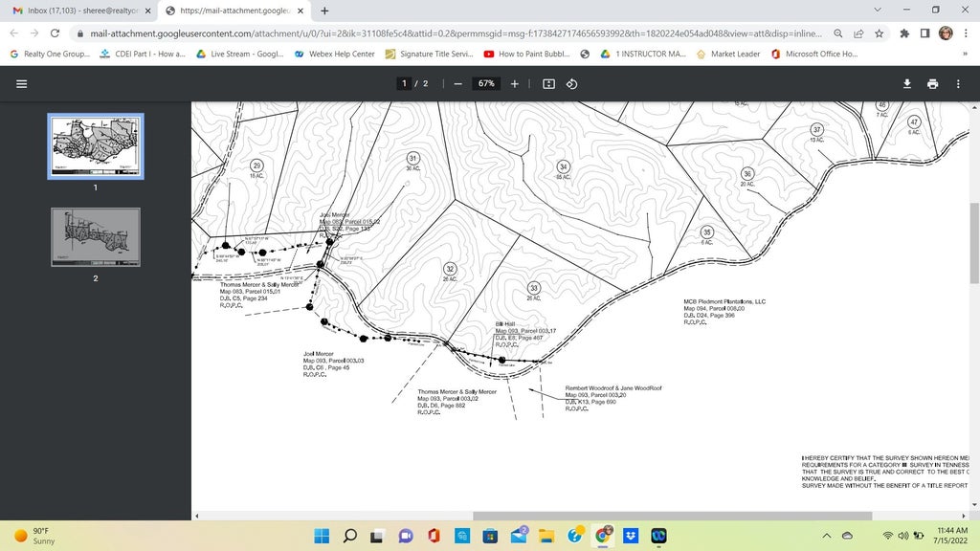
Task: Open Microsoft Store from taskbar
Action: coord(490,536)
